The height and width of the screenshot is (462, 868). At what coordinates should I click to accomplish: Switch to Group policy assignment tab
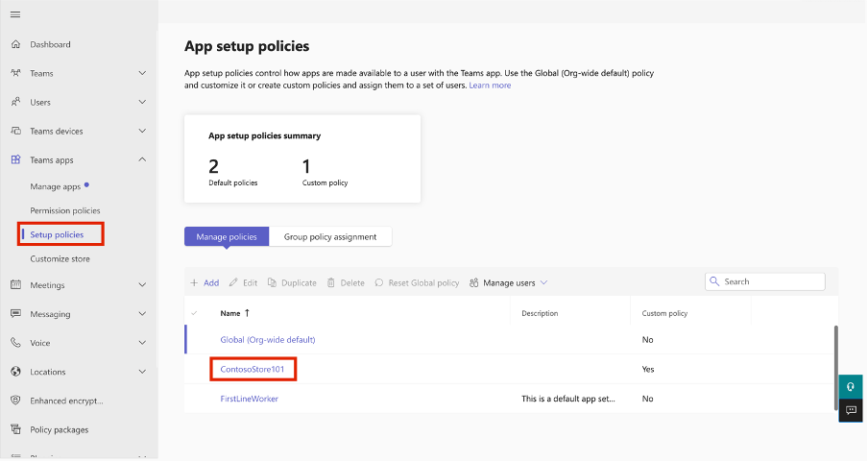point(330,236)
